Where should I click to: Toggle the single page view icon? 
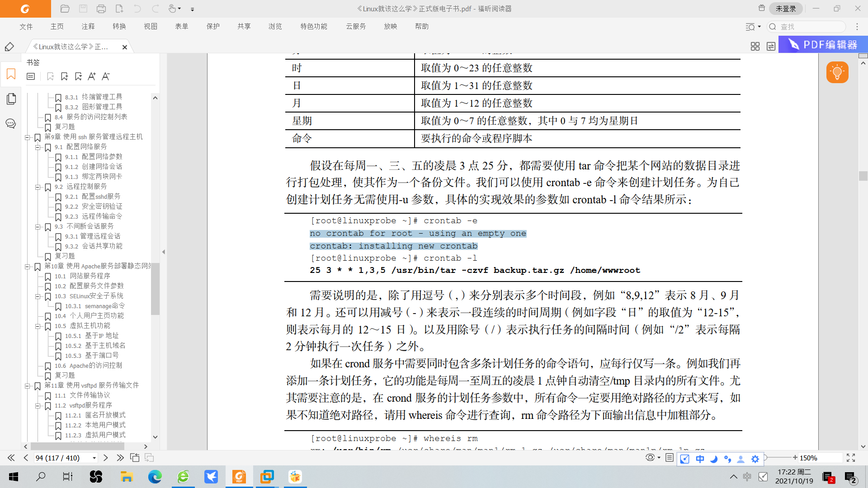click(x=670, y=458)
